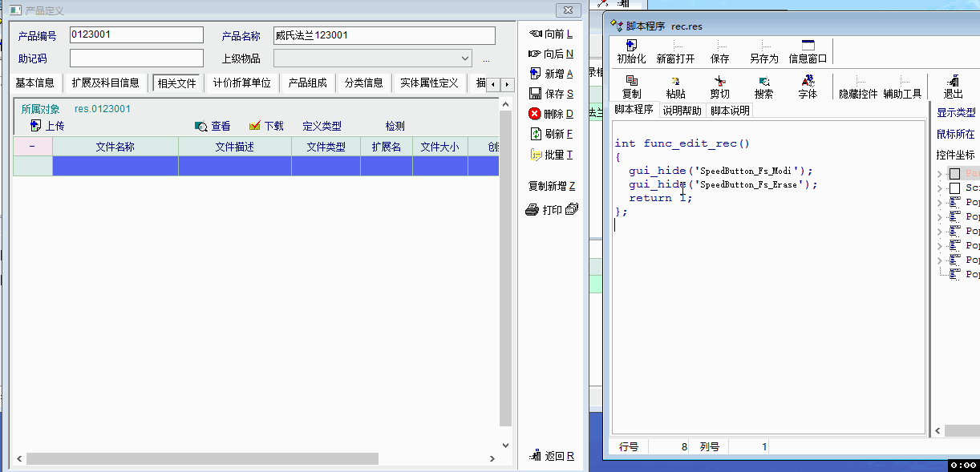Viewport: 980px width, 472px height.
Task: Click the 复制 (Copy) icon in script editor
Action: click(x=631, y=82)
